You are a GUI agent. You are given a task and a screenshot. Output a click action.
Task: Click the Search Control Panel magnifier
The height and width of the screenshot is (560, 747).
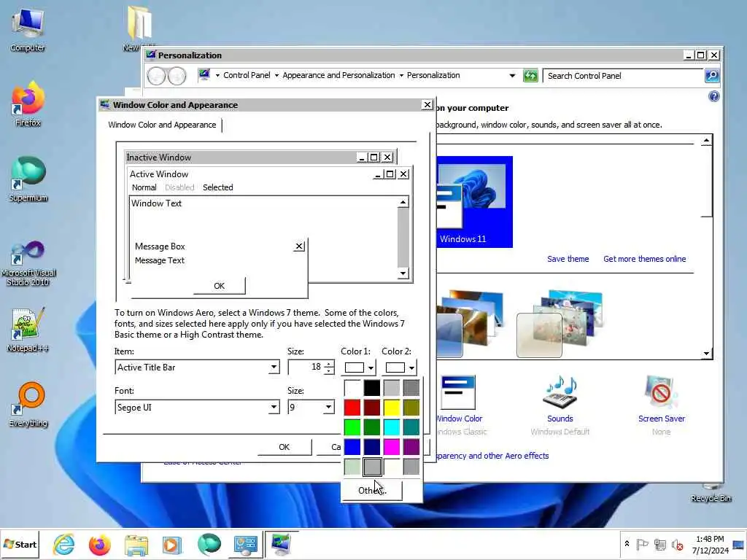click(x=712, y=76)
